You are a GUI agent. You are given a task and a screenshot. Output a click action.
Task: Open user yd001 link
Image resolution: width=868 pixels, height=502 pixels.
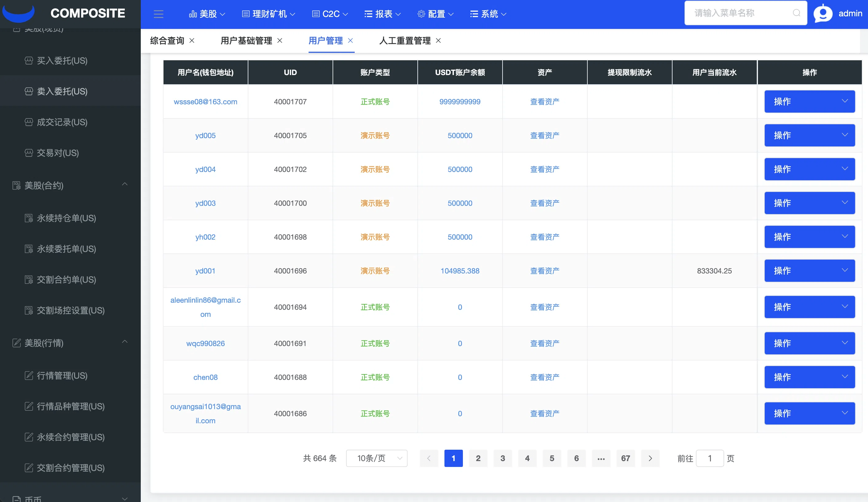tap(205, 271)
